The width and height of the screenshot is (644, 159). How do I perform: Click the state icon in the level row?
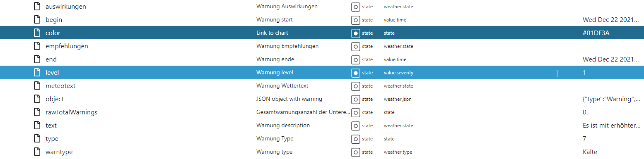coord(355,73)
